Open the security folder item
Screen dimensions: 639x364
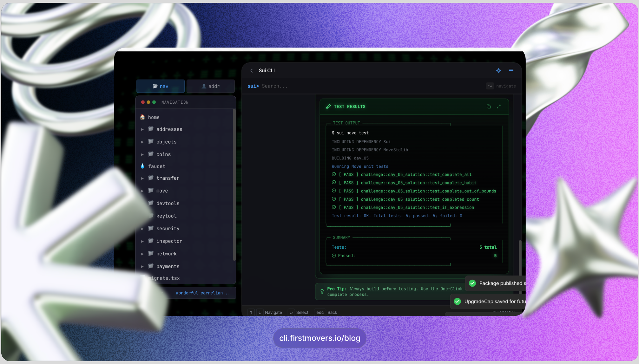click(168, 229)
